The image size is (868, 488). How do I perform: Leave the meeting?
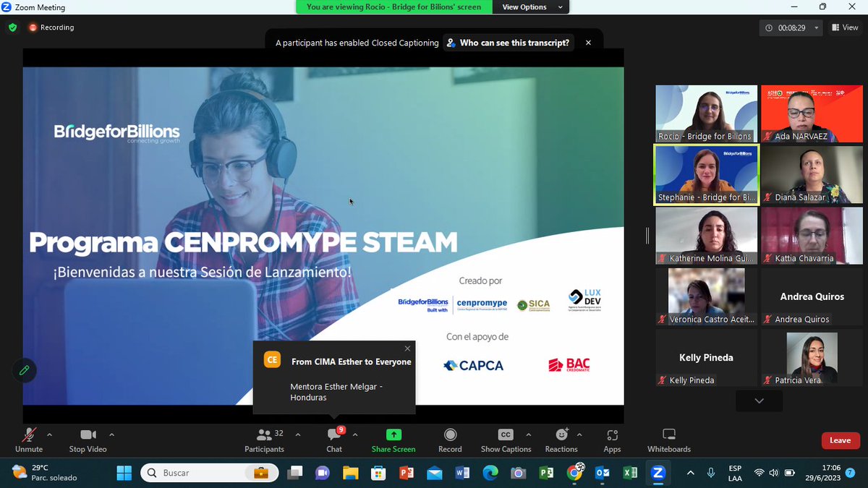click(x=840, y=440)
